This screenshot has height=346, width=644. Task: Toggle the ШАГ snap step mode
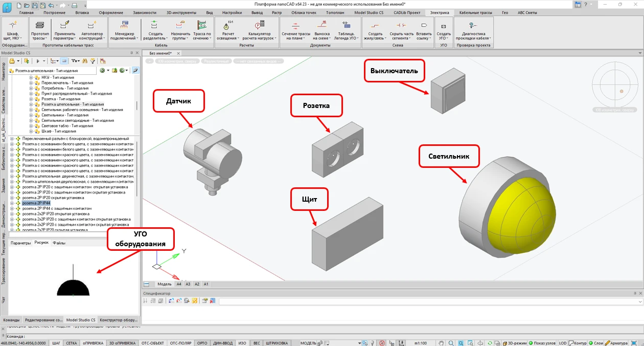click(56, 343)
